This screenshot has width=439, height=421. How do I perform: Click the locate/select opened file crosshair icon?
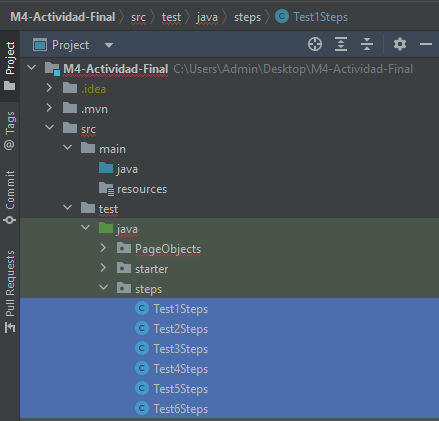pos(315,44)
